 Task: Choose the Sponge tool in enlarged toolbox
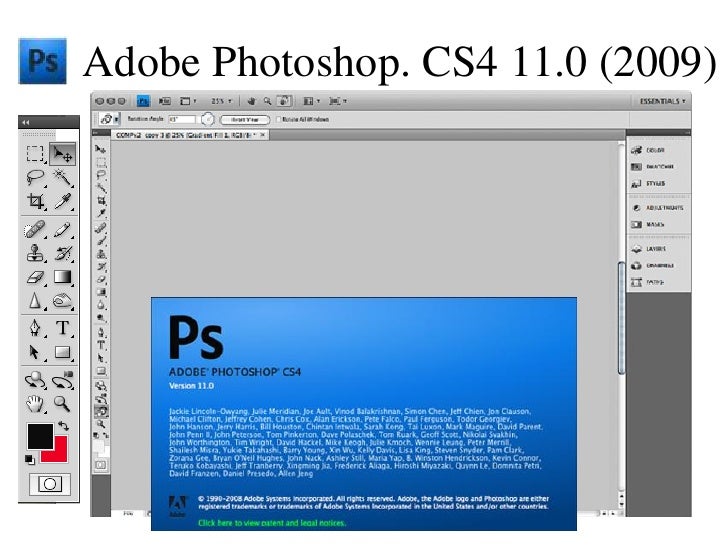[62, 301]
